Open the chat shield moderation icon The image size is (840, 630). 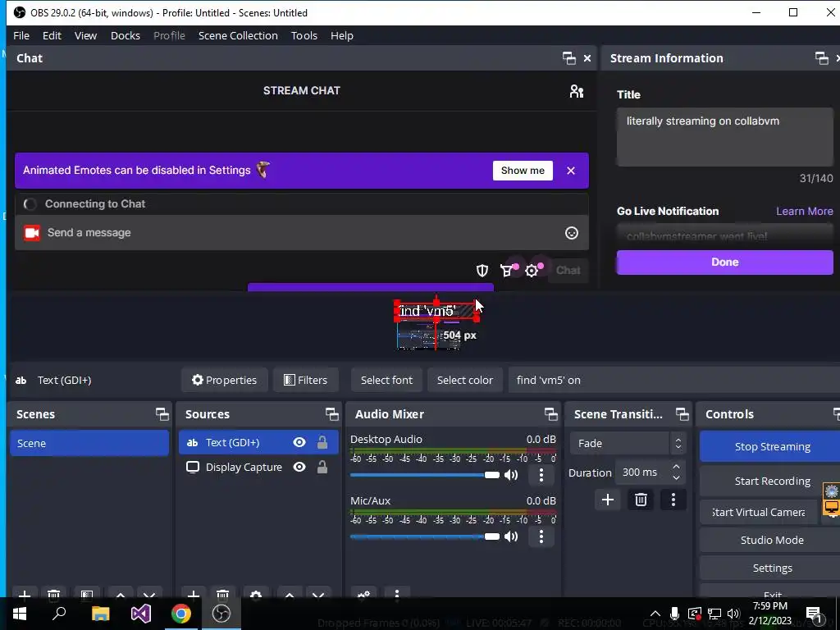[x=482, y=271]
